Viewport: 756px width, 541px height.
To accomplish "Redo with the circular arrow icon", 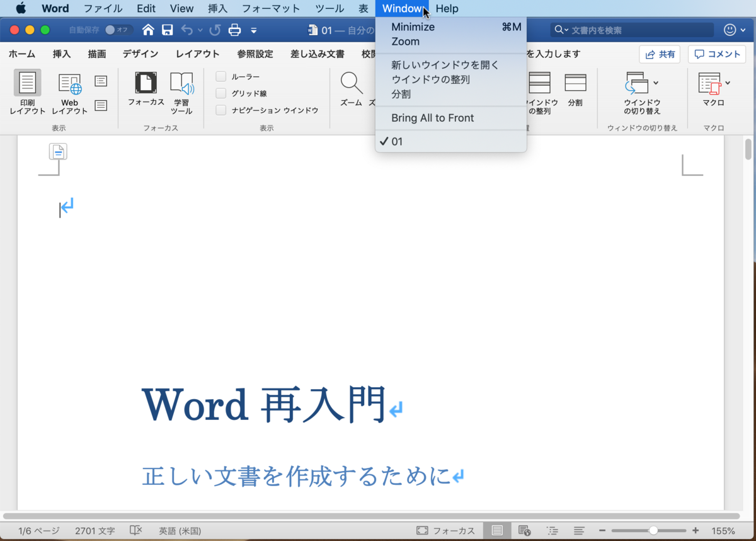I will (215, 30).
